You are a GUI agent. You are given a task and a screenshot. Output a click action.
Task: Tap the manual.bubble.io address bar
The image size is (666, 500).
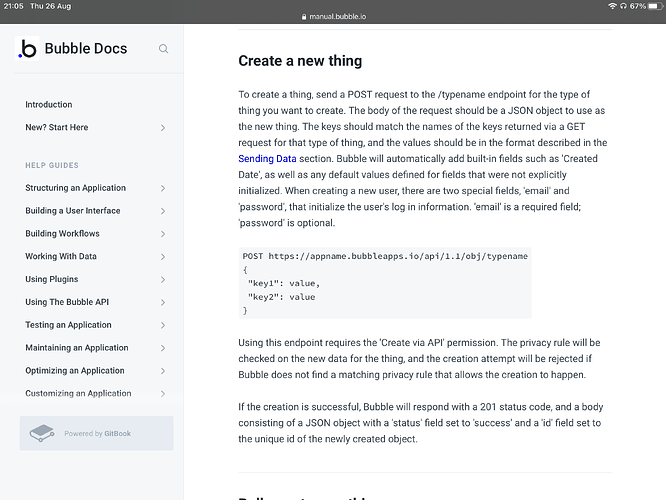pos(334,17)
